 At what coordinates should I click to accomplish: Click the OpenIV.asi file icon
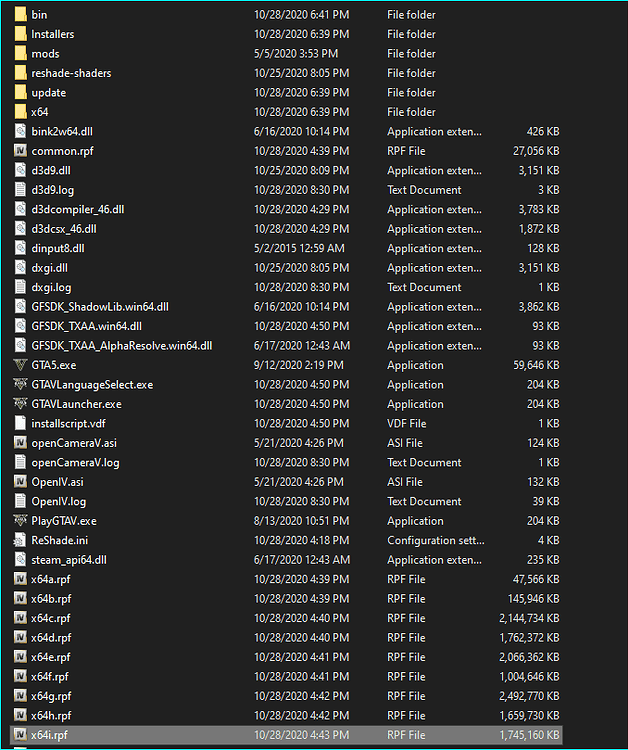pyautogui.click(x=20, y=482)
